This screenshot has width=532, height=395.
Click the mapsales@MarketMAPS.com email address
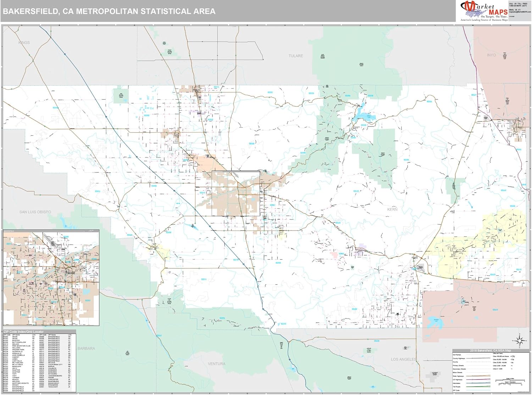[x=520, y=12]
